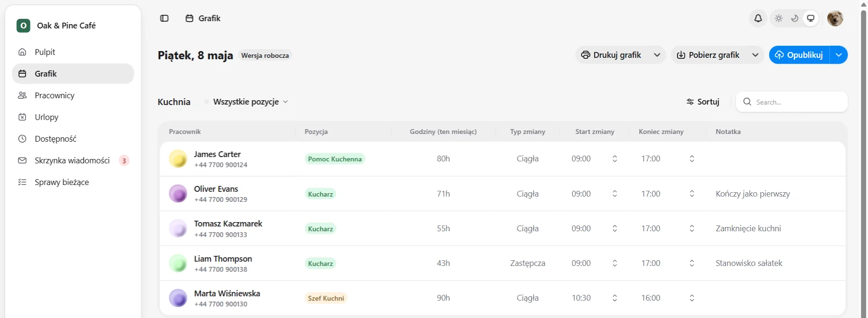Click Pobierz grafik button
Image resolution: width=868 pixels, height=318 pixels.
[x=708, y=55]
